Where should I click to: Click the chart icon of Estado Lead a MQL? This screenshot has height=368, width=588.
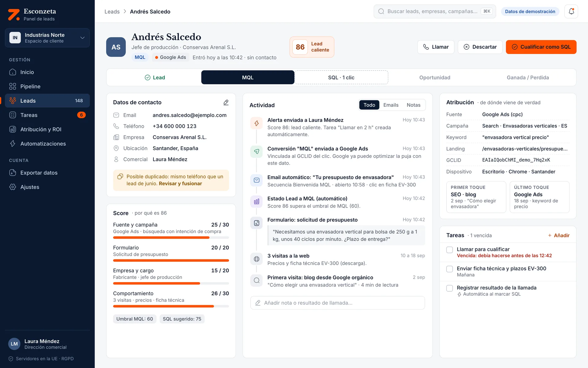pyautogui.click(x=256, y=201)
